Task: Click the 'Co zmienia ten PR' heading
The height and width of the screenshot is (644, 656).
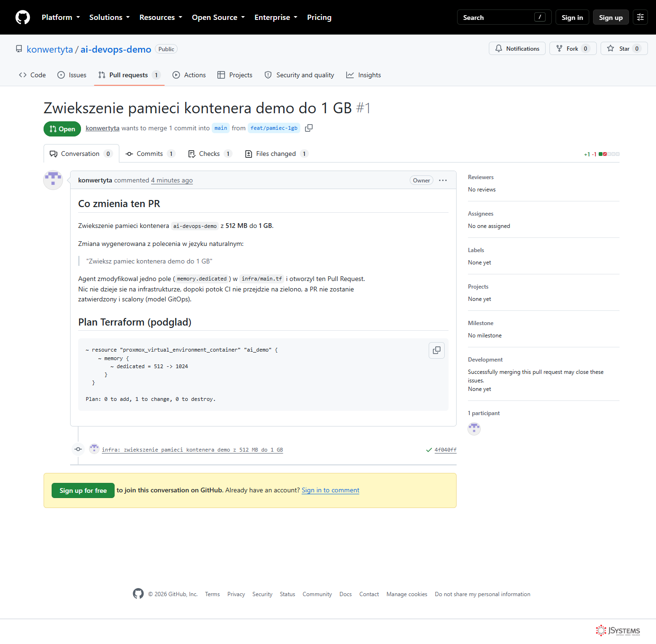Action: (119, 204)
